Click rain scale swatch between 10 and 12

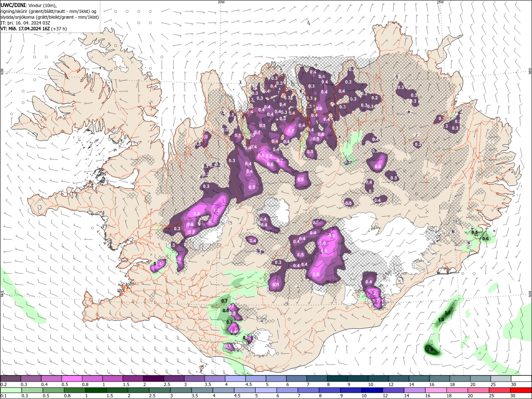coord(372,390)
